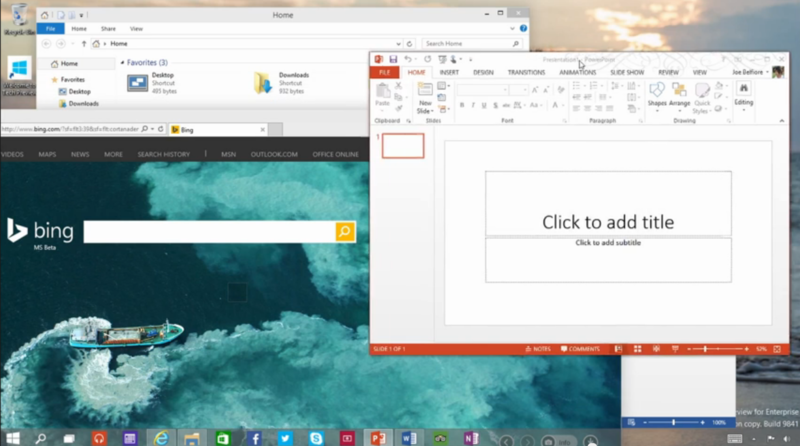Click Slide Sorter view icon in status bar
The image size is (800, 446).
(x=637, y=349)
